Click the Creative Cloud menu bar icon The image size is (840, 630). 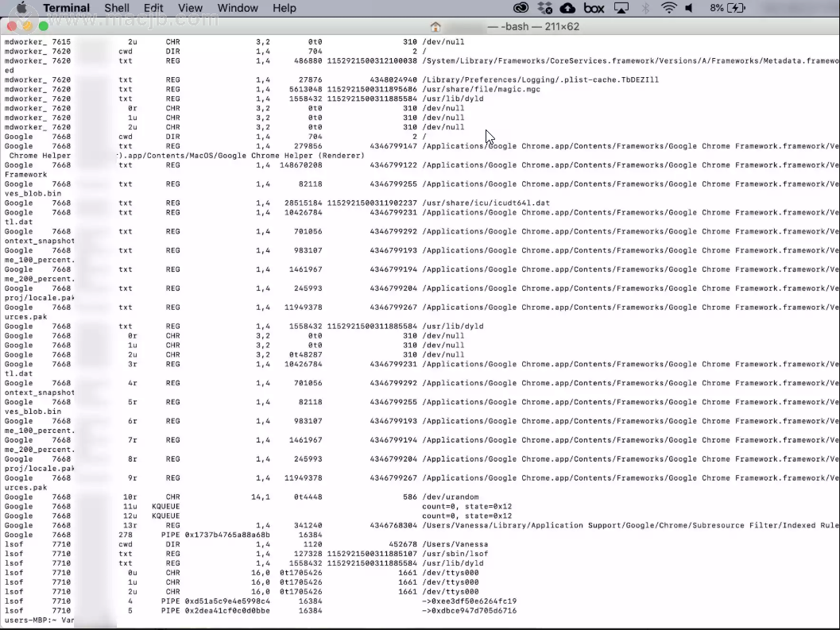click(x=521, y=8)
